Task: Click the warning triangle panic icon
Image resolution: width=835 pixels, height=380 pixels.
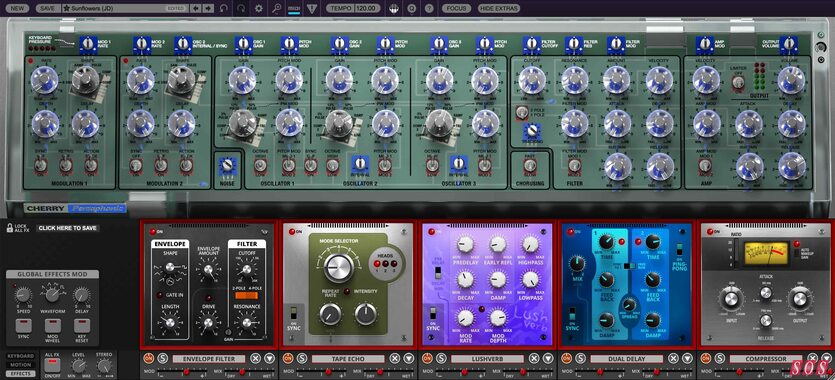Action: pyautogui.click(x=312, y=9)
